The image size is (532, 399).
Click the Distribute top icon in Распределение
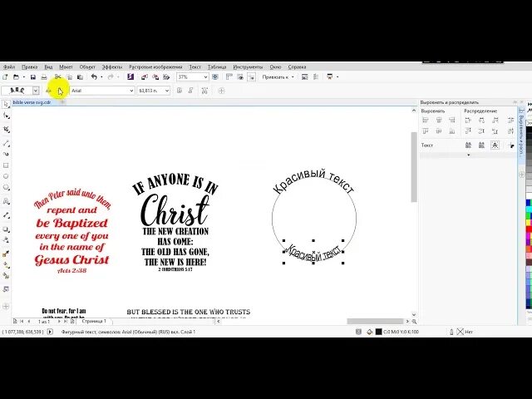468,131
